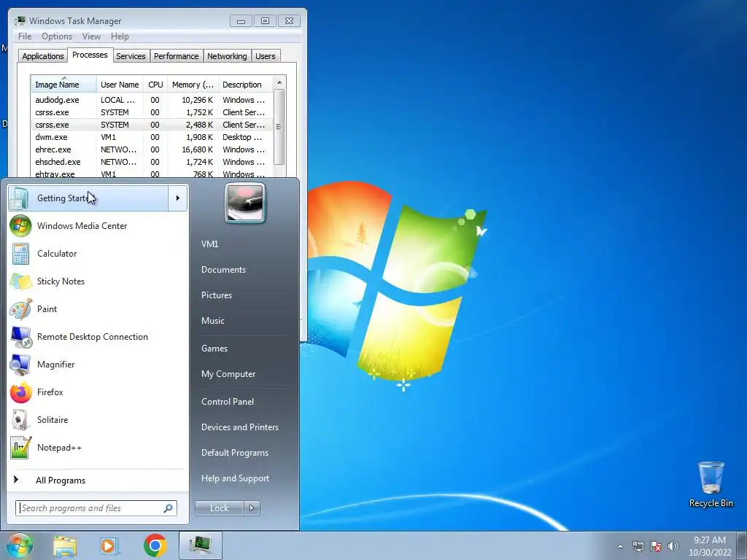Click the Lock button

tap(219, 508)
